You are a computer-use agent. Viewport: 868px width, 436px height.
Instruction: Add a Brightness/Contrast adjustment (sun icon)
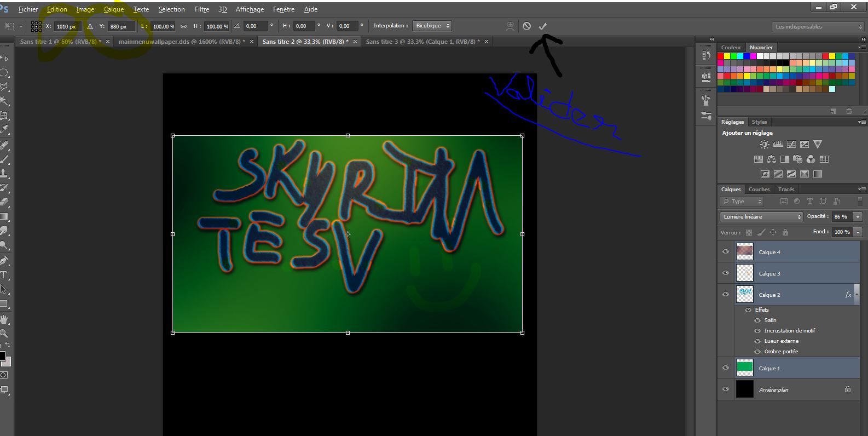tap(765, 145)
